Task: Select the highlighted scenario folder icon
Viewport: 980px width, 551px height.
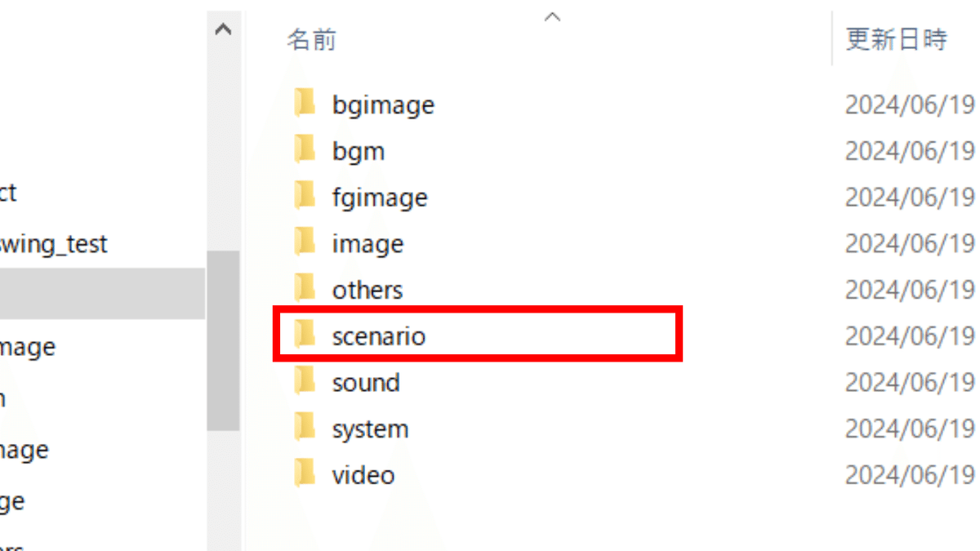Action: coord(305,335)
